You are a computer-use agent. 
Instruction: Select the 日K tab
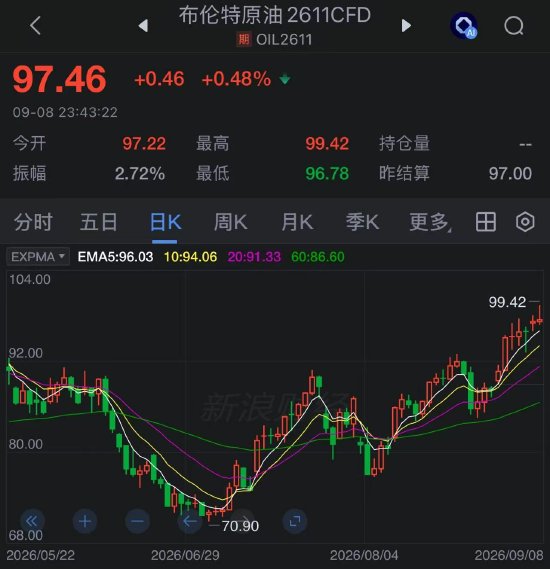tap(165, 222)
